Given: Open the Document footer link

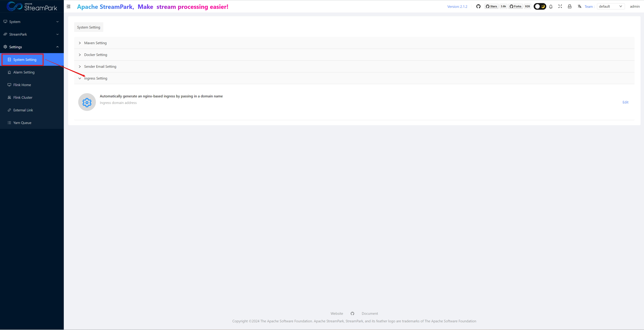Looking at the screenshot, I should (370, 313).
